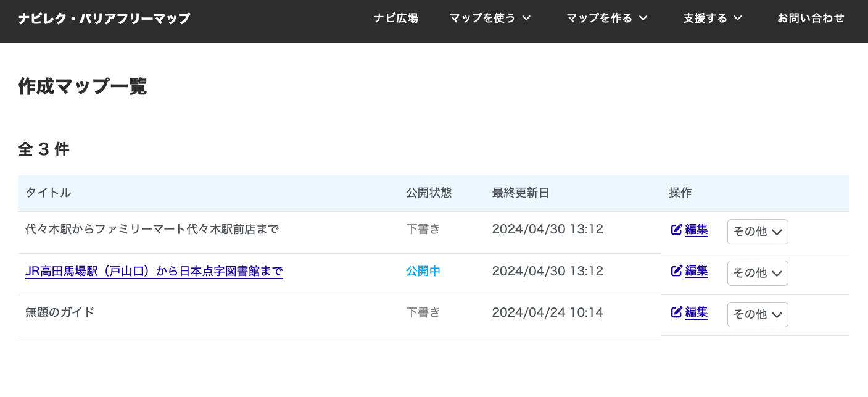This screenshot has height=397, width=868.
Task: Click the 無題のガイド title text
Action: click(x=60, y=312)
